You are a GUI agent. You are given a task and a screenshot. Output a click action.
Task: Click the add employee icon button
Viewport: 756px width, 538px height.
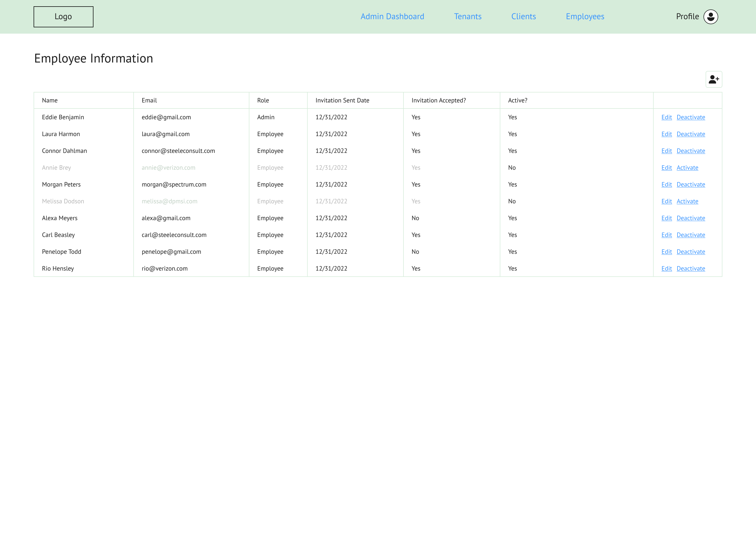coord(714,80)
